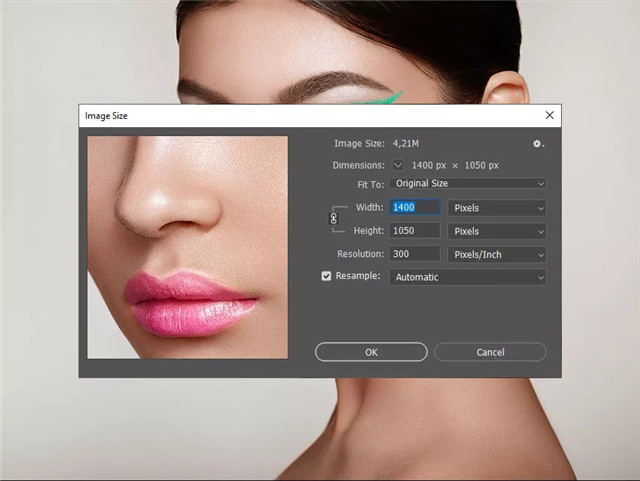Click the Resolution field showing 300
The width and height of the screenshot is (640, 481).
click(x=415, y=254)
